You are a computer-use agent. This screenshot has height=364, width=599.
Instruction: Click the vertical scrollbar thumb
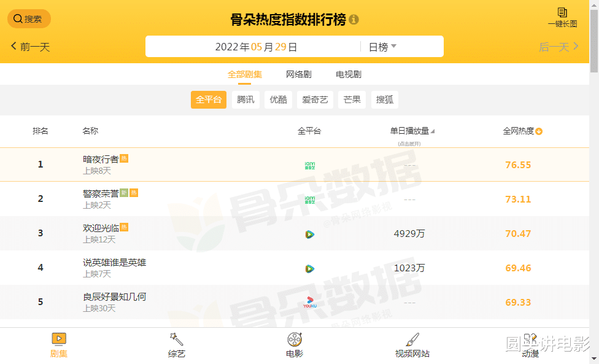[594, 41]
